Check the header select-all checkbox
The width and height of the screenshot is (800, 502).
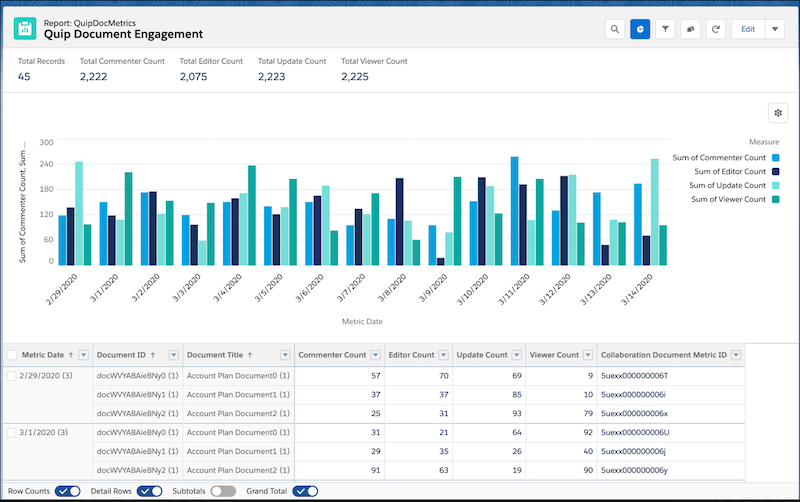12,355
